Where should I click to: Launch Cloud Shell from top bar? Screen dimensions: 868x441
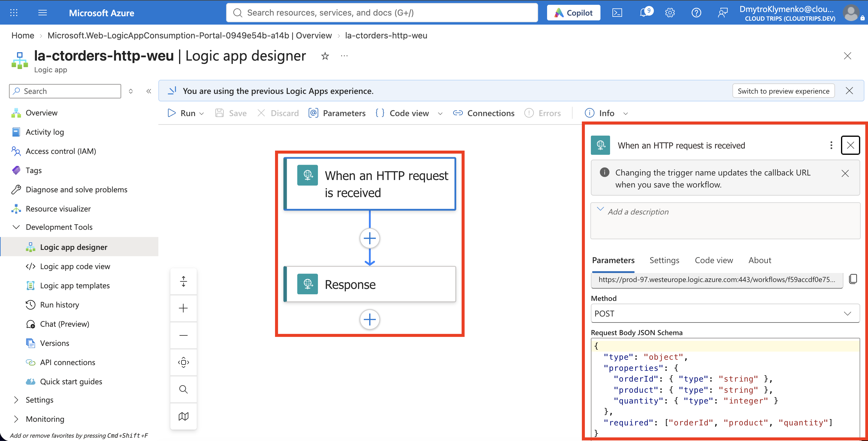[x=617, y=13]
